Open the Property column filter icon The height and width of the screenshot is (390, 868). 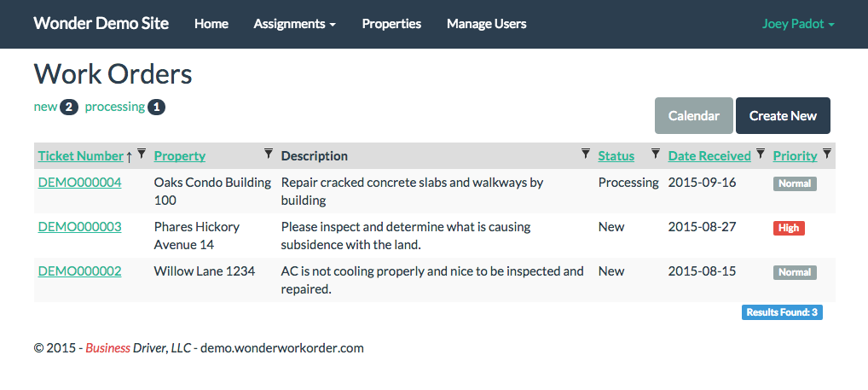click(269, 154)
